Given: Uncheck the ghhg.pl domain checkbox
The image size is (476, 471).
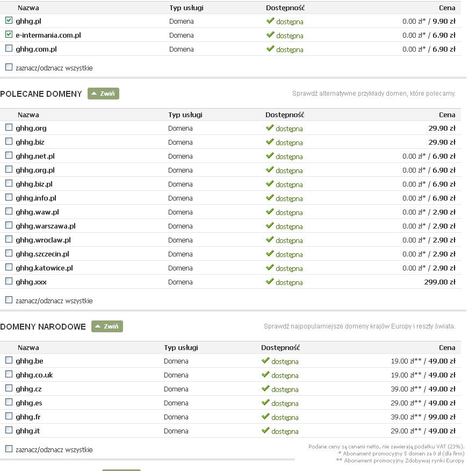Looking at the screenshot, I should pos(9,20).
